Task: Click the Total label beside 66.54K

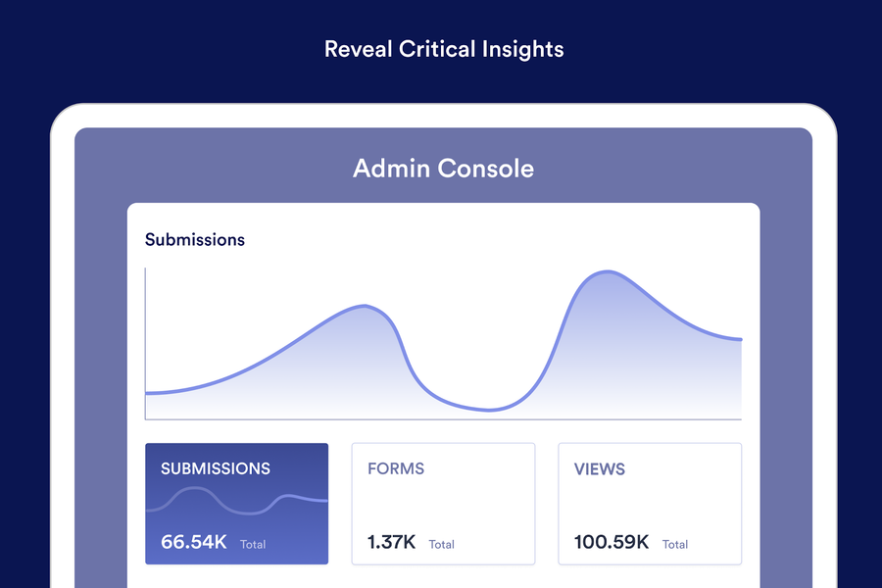Action: [253, 544]
